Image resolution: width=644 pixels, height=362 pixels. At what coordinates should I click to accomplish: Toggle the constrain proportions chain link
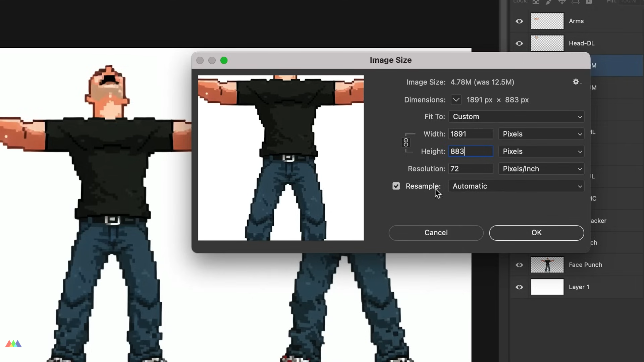(x=406, y=142)
